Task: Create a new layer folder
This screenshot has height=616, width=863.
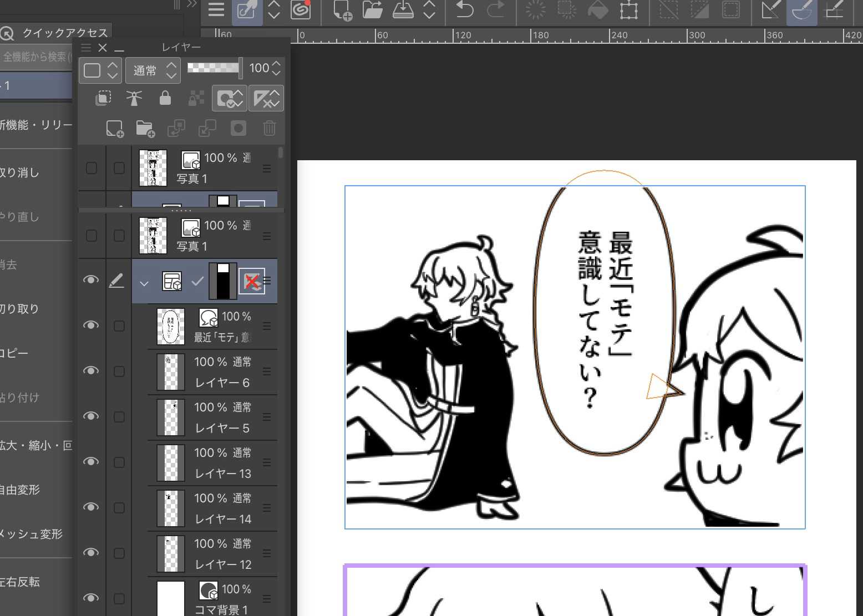Action: point(145,129)
